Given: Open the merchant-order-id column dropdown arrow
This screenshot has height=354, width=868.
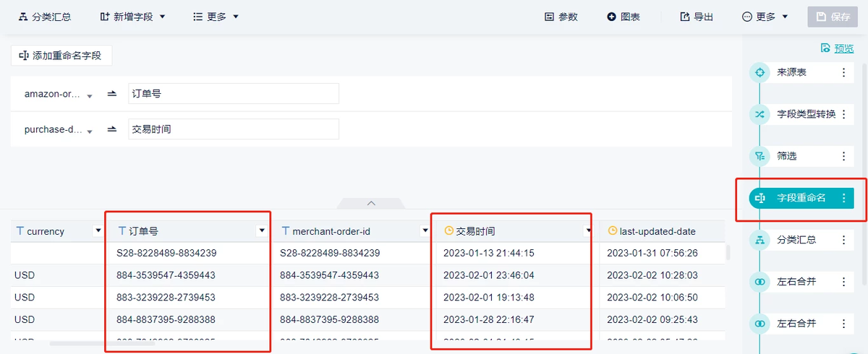Looking at the screenshot, I should (425, 231).
